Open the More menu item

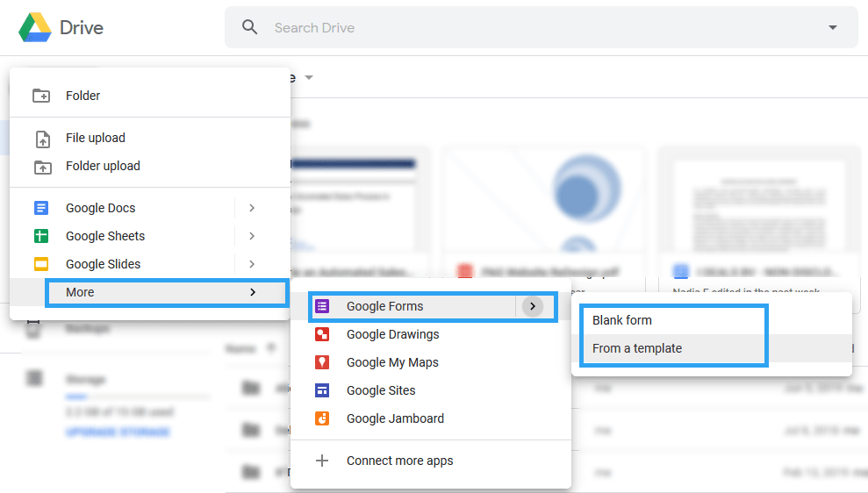pos(150,292)
